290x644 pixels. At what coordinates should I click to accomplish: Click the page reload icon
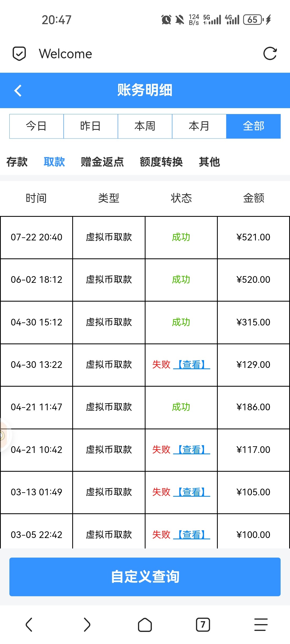[x=270, y=53]
